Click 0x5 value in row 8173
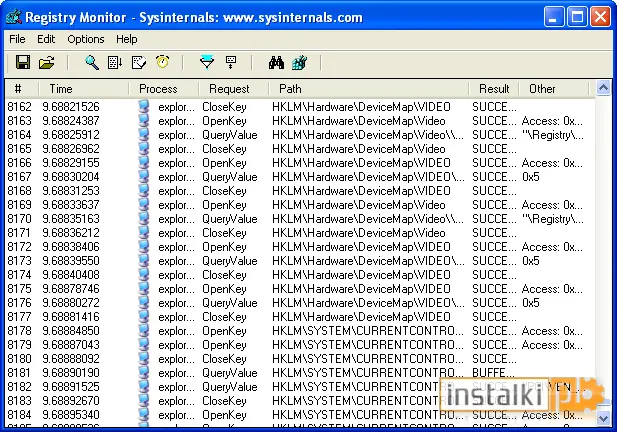The height and width of the screenshot is (432, 617). [x=530, y=261]
